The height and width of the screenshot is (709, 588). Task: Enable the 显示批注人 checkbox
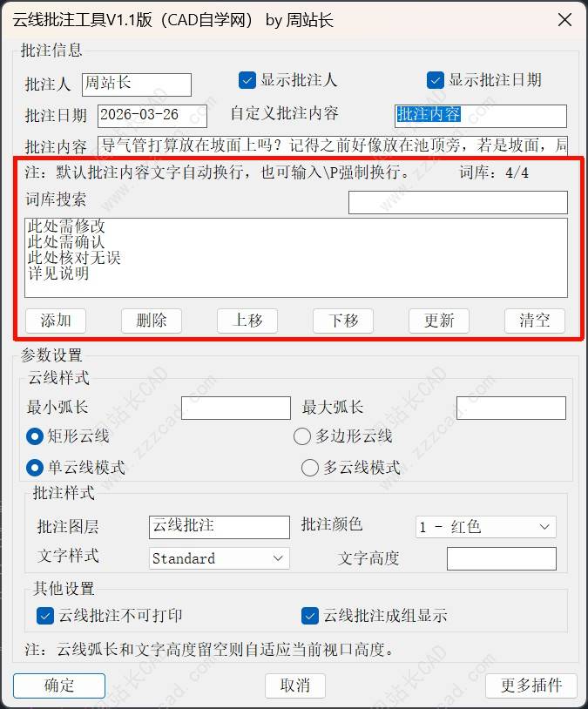pyautogui.click(x=247, y=80)
